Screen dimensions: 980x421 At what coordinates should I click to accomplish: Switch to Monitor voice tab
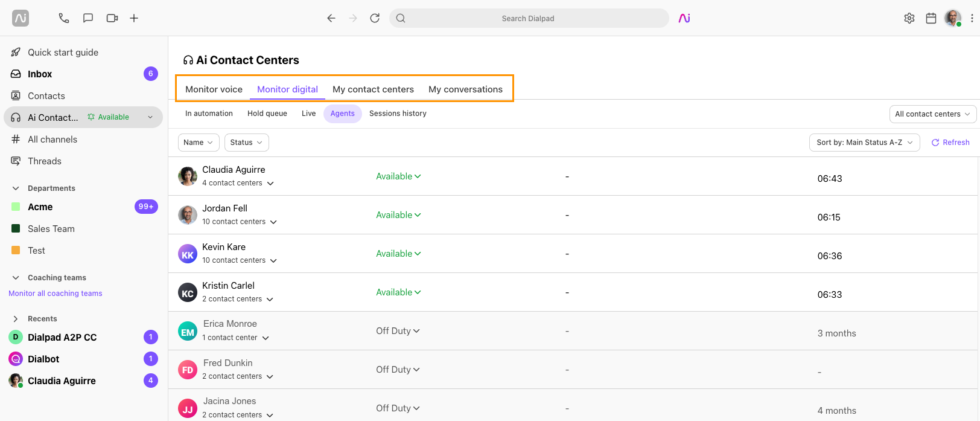(x=214, y=89)
